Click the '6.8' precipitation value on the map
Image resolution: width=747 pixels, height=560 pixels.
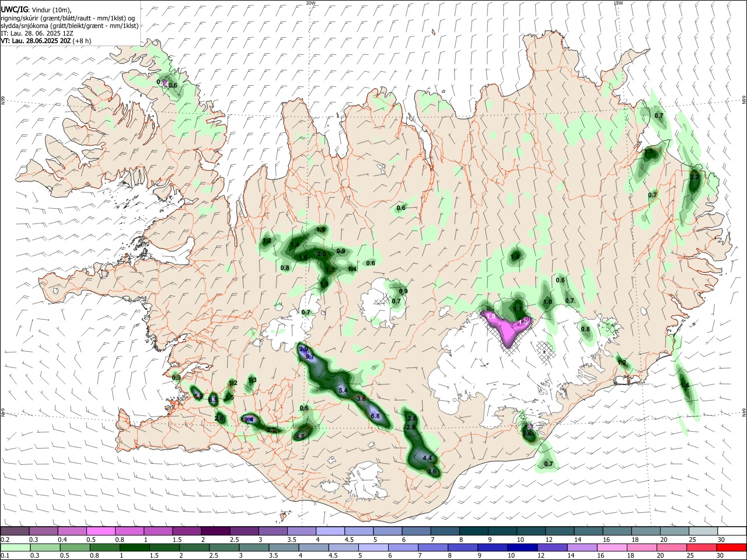[x=376, y=416]
